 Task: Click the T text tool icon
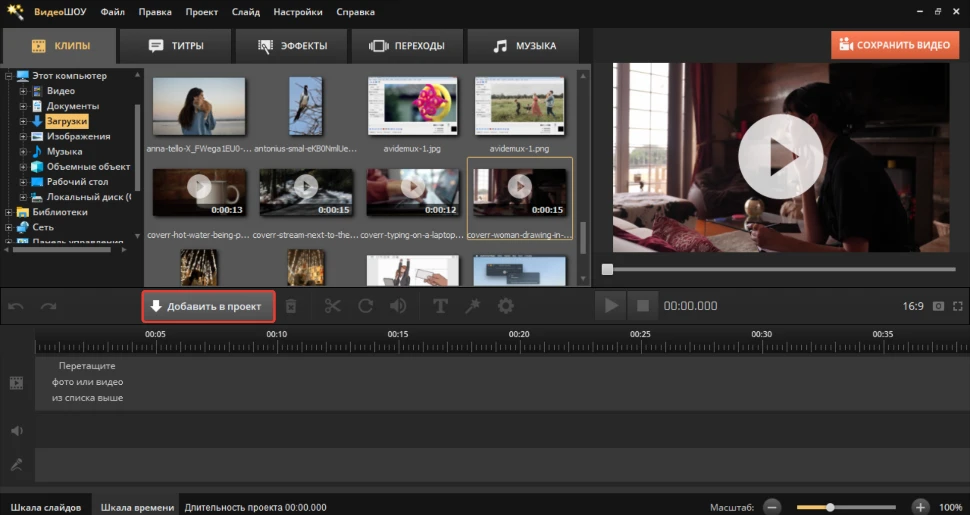coord(440,306)
